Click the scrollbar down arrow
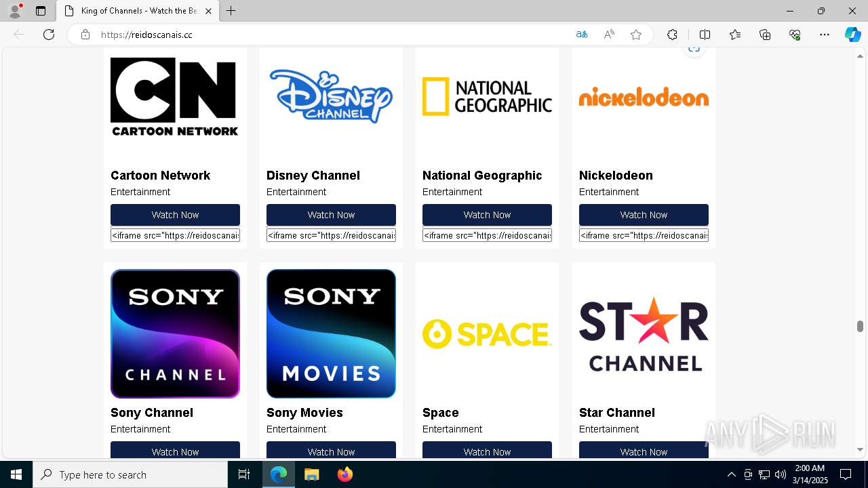 coord(860,449)
